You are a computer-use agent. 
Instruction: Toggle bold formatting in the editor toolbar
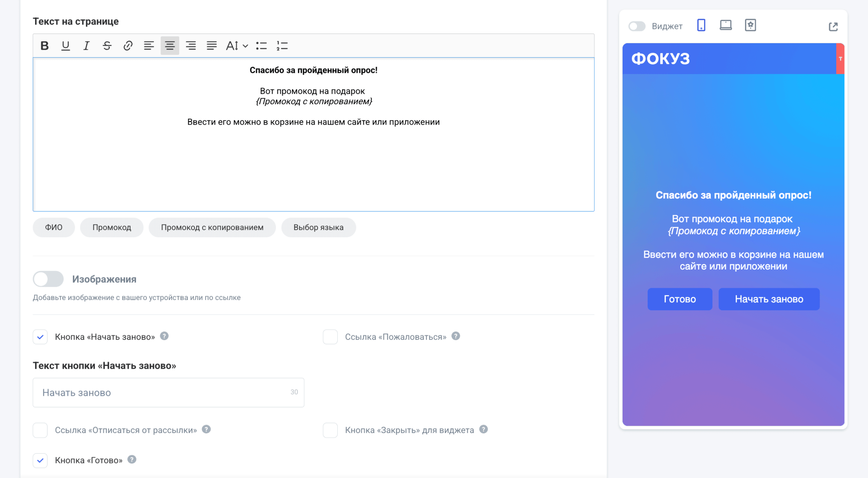(45, 46)
